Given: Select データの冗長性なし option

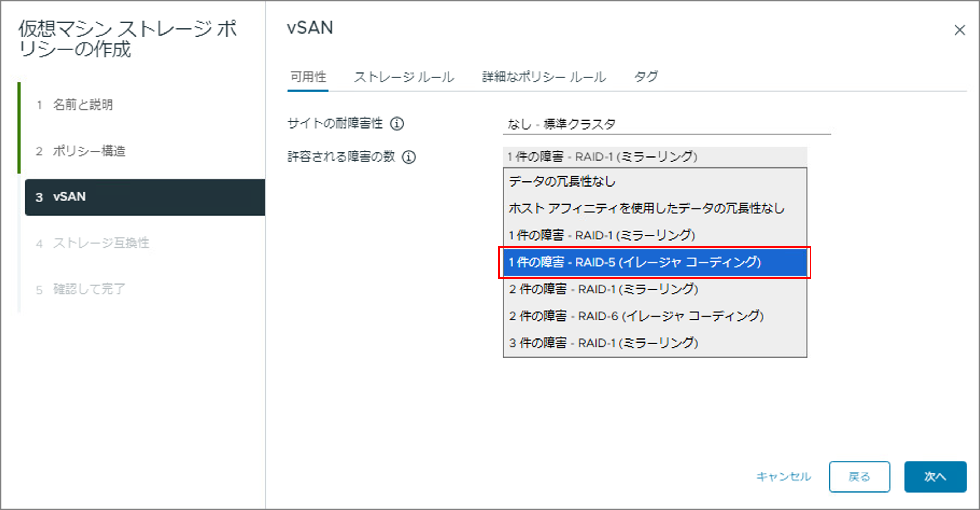Looking at the screenshot, I should [655, 181].
